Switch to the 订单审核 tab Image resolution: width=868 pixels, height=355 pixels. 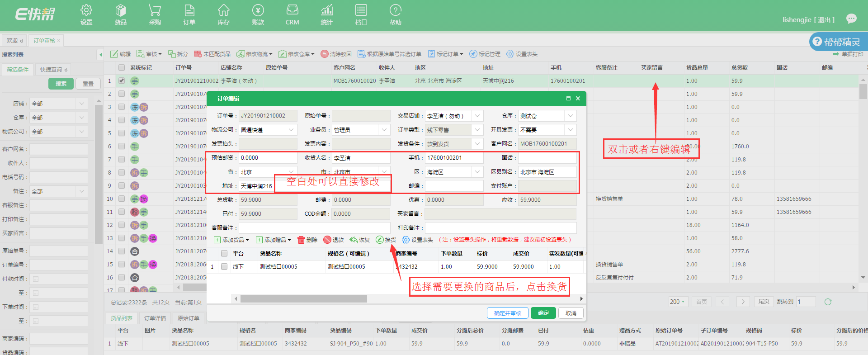click(x=47, y=40)
